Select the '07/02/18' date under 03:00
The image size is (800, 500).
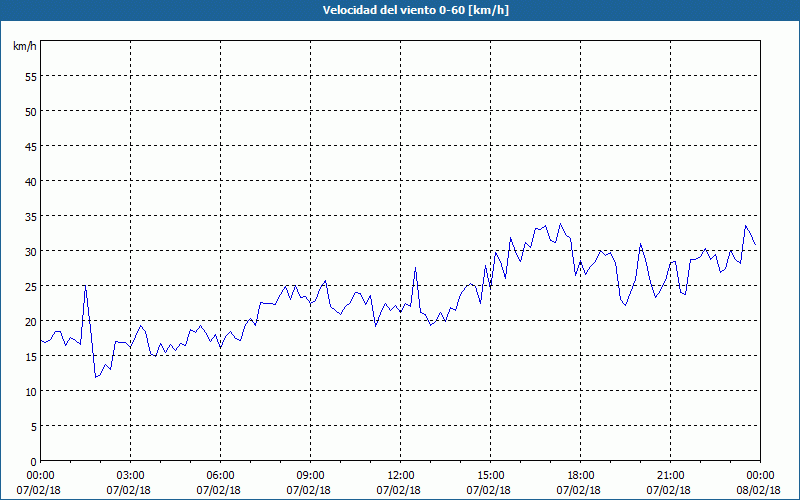pos(129,490)
